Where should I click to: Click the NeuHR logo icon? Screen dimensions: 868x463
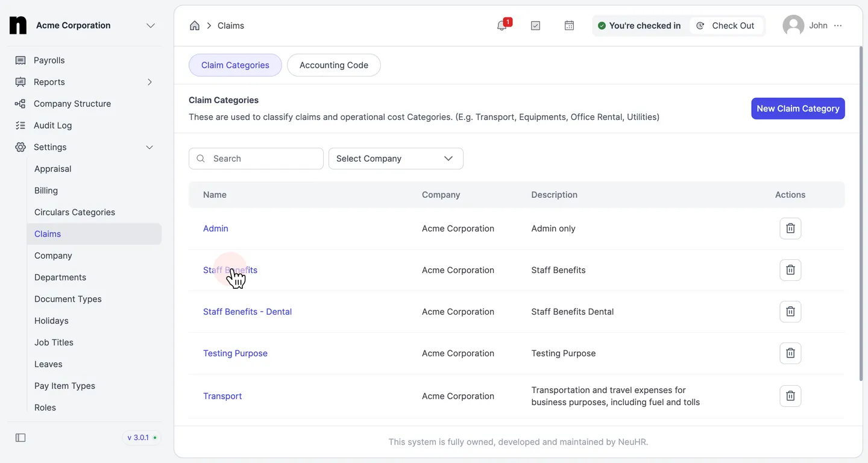[18, 25]
